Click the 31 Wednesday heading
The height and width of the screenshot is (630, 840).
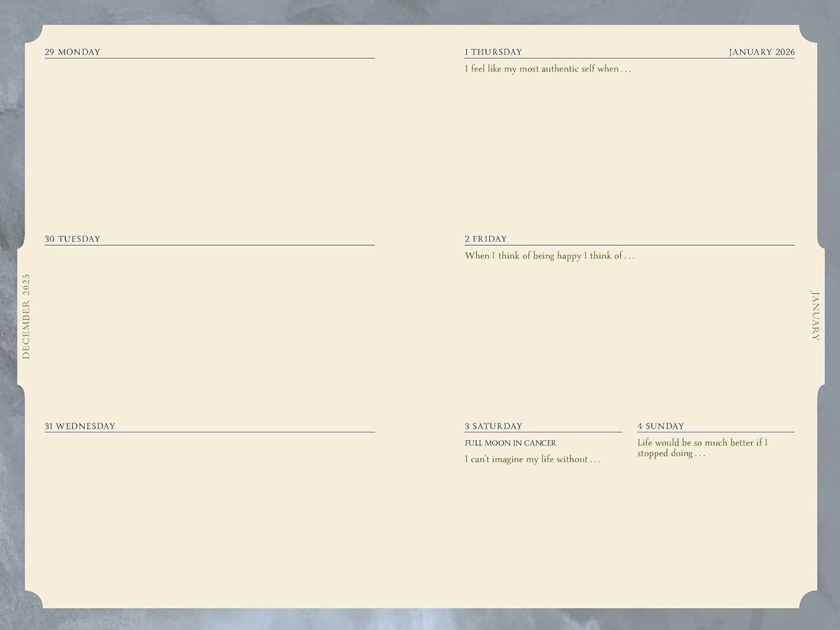tap(80, 426)
